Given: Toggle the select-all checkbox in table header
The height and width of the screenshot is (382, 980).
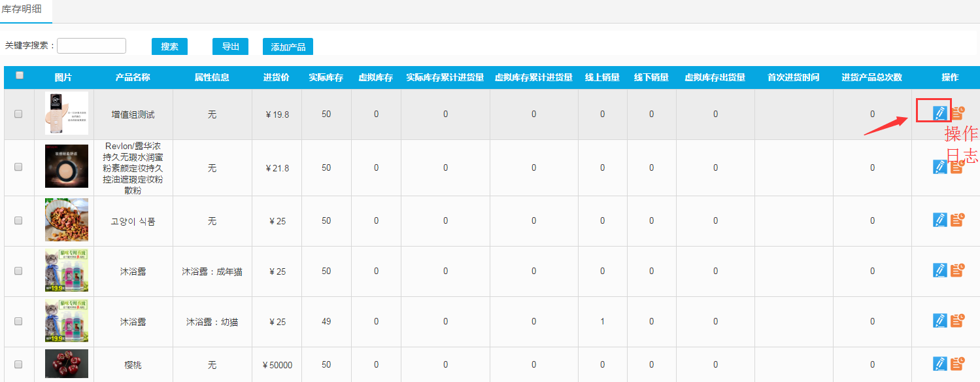Looking at the screenshot, I should (20, 75).
